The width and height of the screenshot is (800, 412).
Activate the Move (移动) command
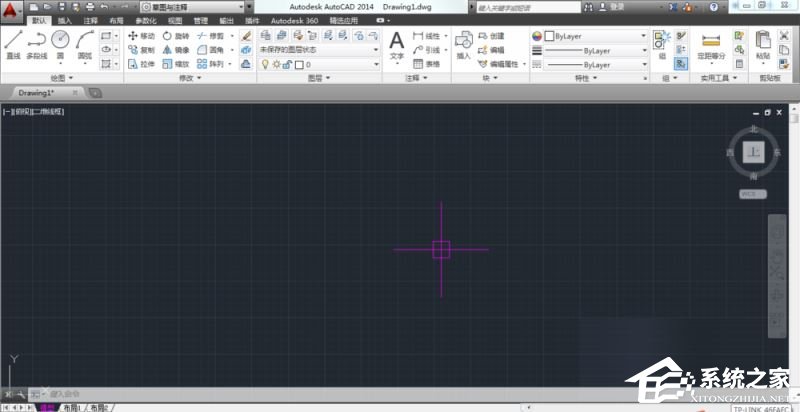point(141,36)
